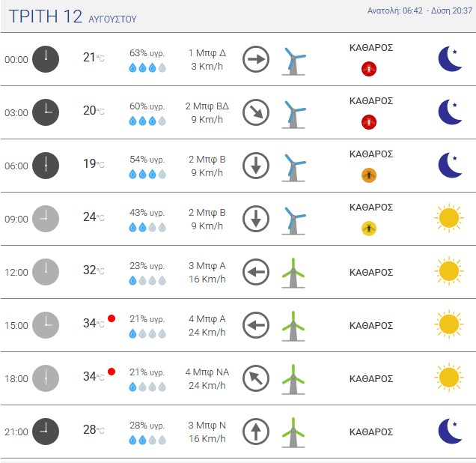Click the dark clock icon at 03:00

(x=46, y=112)
